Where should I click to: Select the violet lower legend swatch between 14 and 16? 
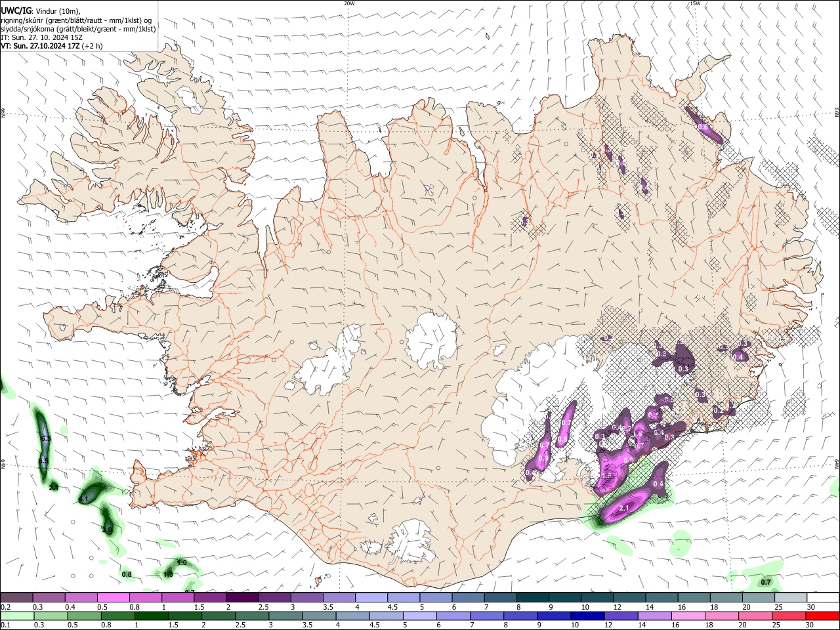[655, 616]
